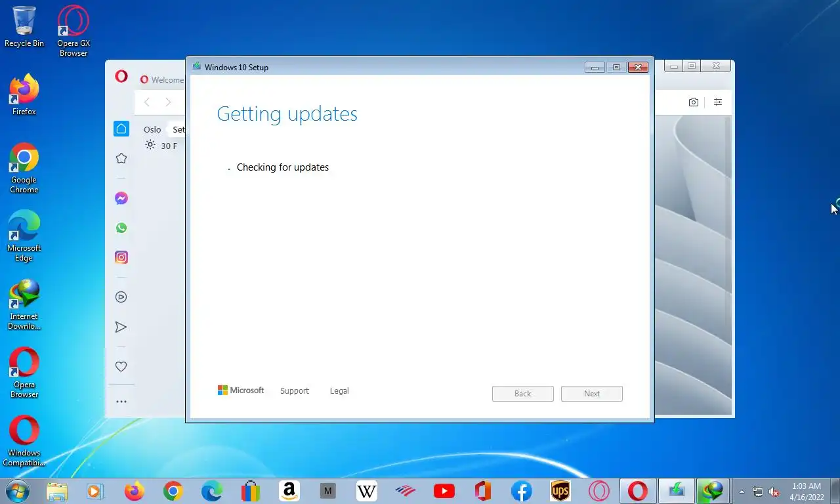Screen dimensions: 840x504
Task: Open Opera sidebar Home icon
Action: click(x=121, y=129)
